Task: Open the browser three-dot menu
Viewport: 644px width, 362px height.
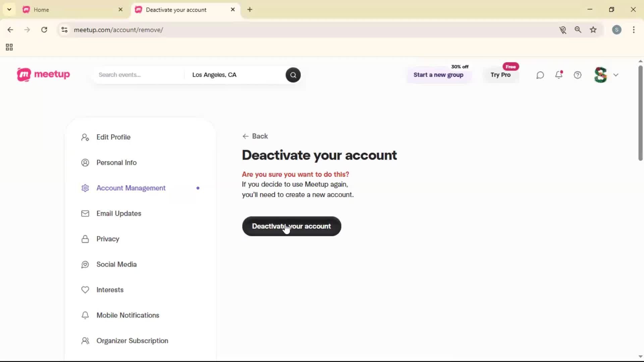Action: tap(634, 30)
